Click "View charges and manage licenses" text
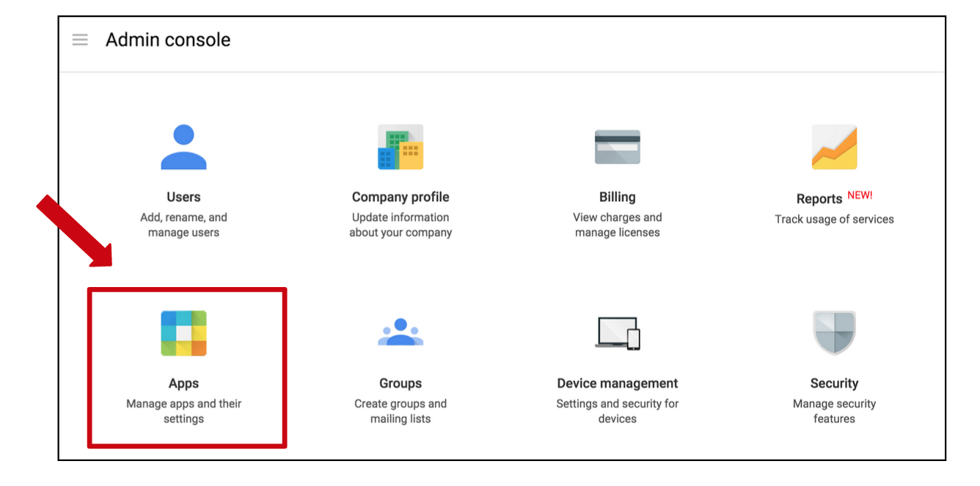 click(618, 225)
